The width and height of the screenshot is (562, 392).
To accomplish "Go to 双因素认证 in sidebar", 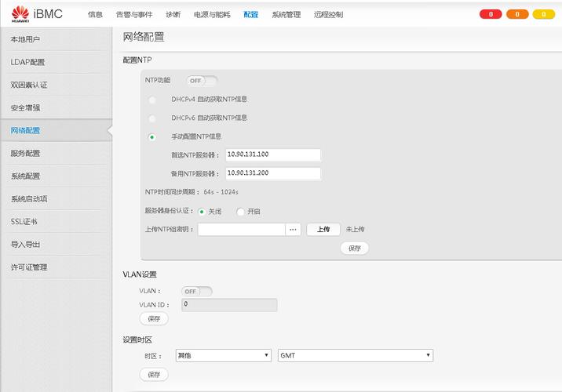I will (57, 85).
